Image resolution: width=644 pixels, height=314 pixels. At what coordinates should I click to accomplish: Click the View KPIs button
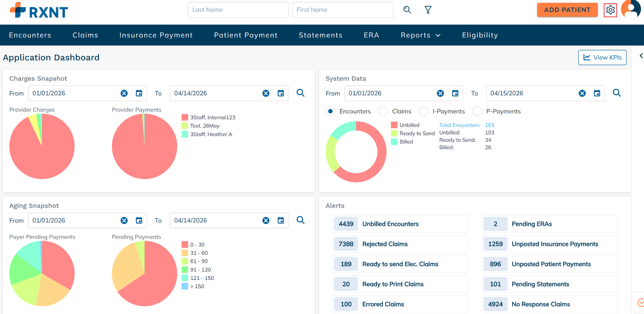[602, 58]
